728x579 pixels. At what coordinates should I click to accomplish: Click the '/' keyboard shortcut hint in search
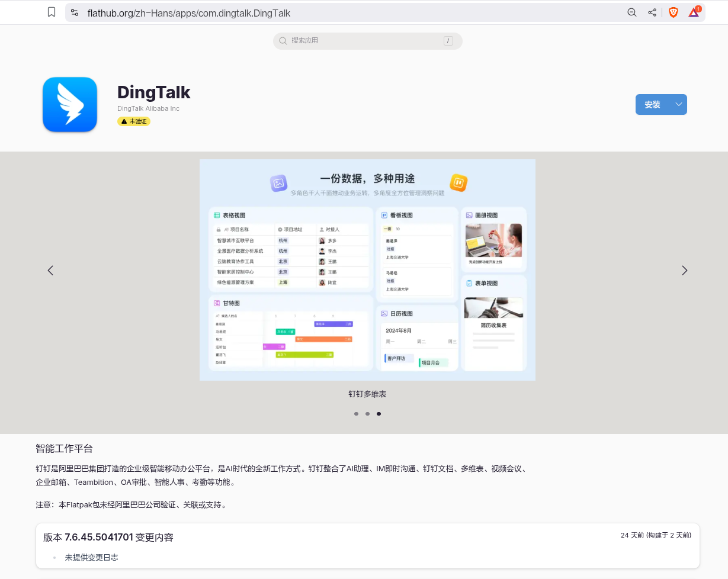click(x=448, y=41)
